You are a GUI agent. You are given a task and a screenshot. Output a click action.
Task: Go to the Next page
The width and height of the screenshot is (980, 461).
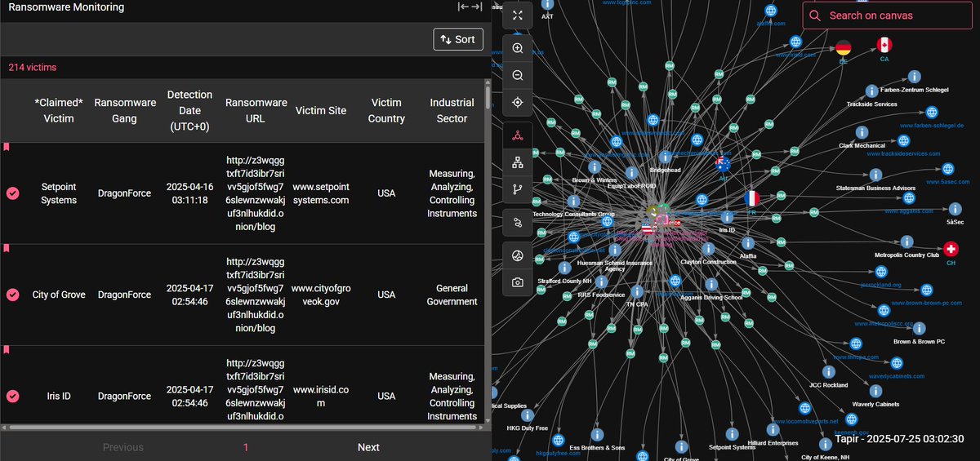pyautogui.click(x=368, y=447)
